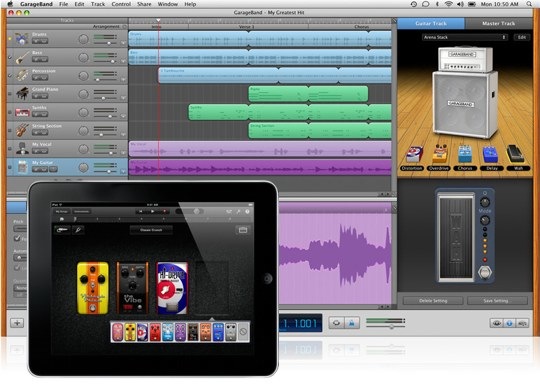Toggle the metronome button
The image size is (540, 390).
(x=352, y=323)
